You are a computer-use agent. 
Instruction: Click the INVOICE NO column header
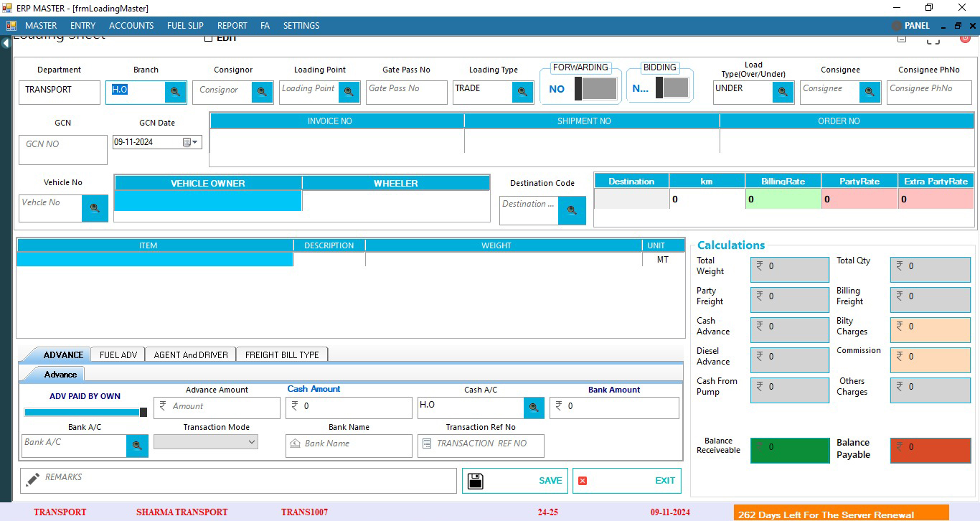point(336,121)
